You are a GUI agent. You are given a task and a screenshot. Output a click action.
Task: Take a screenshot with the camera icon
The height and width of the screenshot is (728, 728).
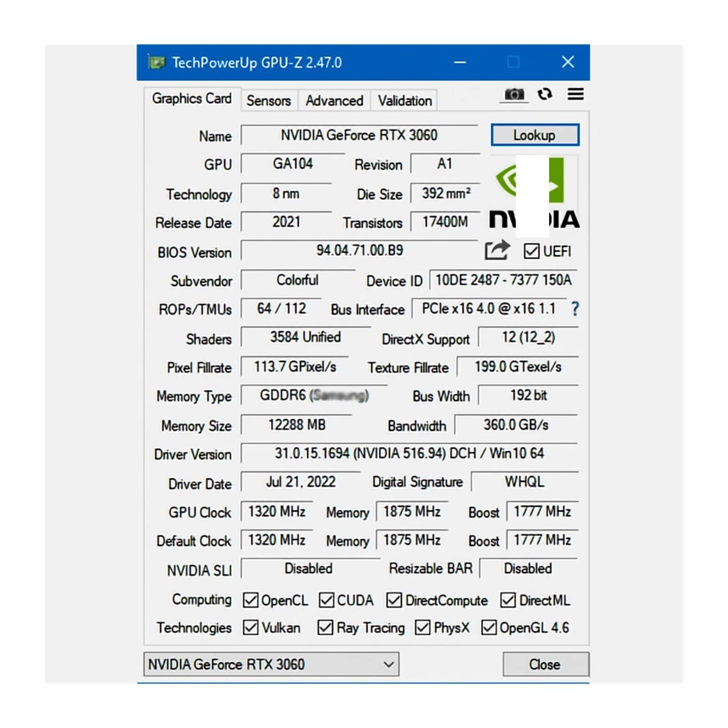514,94
